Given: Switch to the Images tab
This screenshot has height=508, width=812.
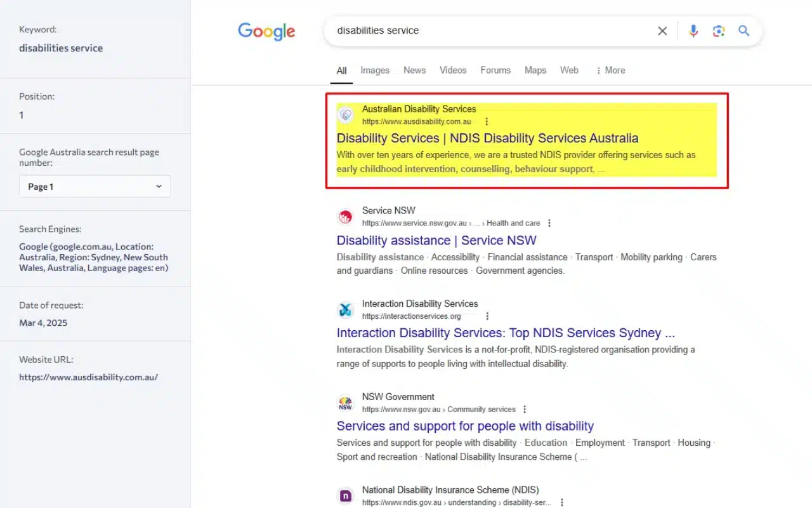Looking at the screenshot, I should (375, 70).
